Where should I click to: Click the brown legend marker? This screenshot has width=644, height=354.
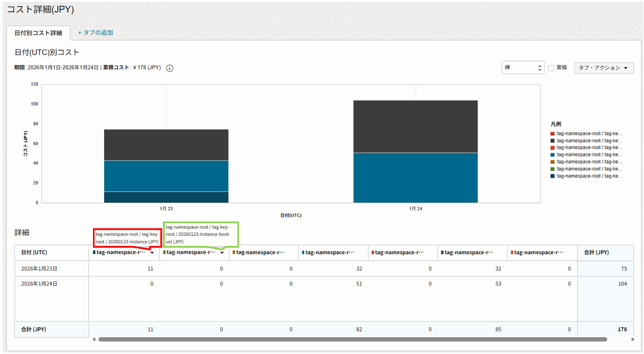[552, 162]
